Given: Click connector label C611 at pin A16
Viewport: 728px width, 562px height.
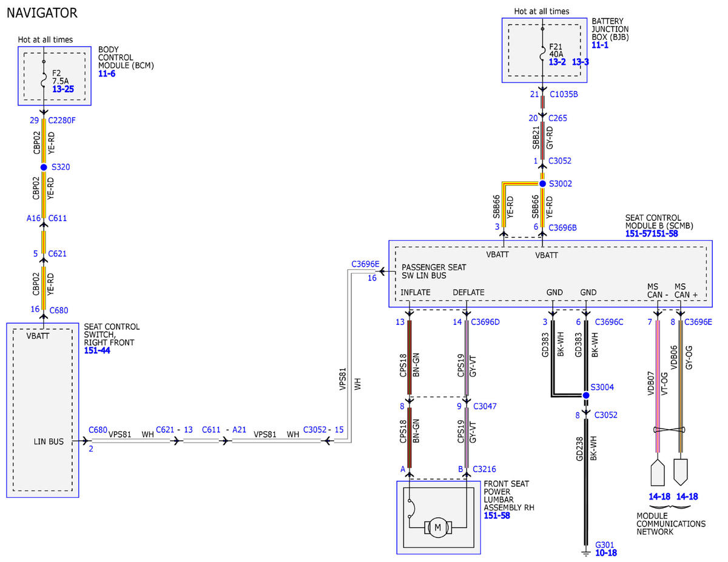Looking at the screenshot, I should (x=58, y=218).
